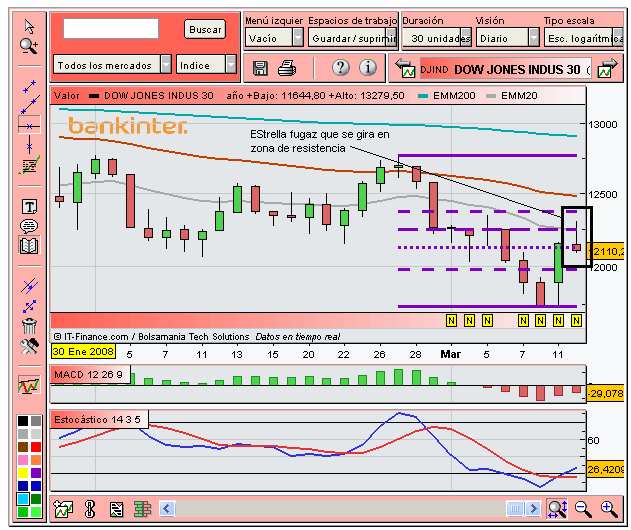Pick the purple color swatch
This screenshot has width=631, height=530.
pyautogui.click(x=36, y=472)
